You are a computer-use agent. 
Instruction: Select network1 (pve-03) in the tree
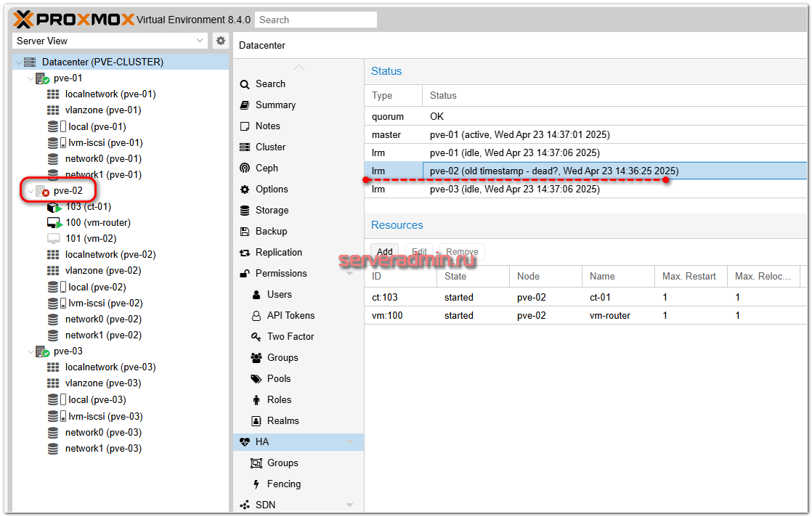103,449
